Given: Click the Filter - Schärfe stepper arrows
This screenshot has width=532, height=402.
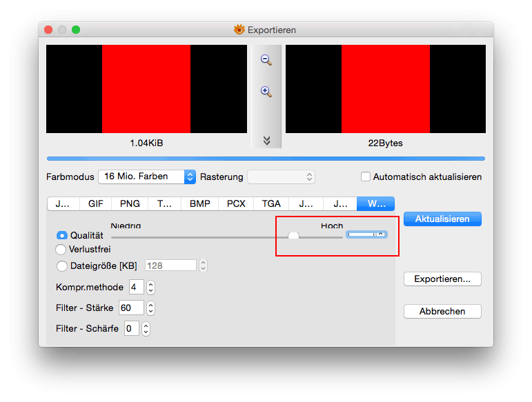Looking at the screenshot, I should (146, 329).
